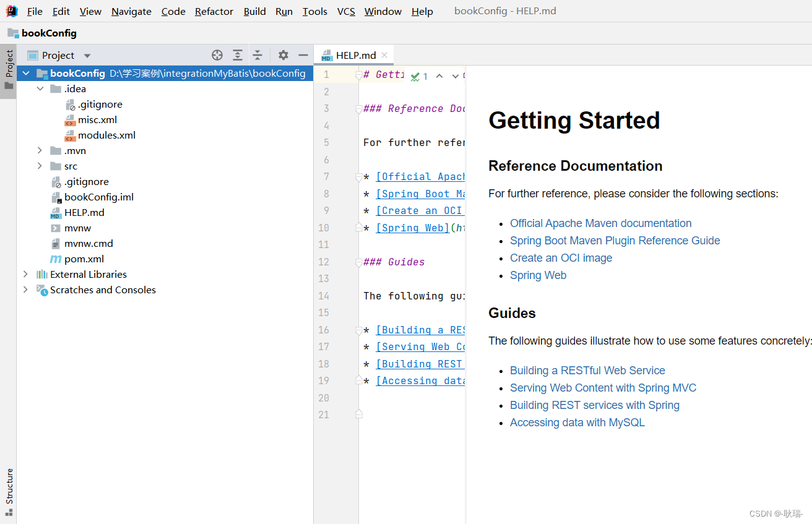
Task: Open Serving Web Content with Spring MVC link
Action: [603, 388]
